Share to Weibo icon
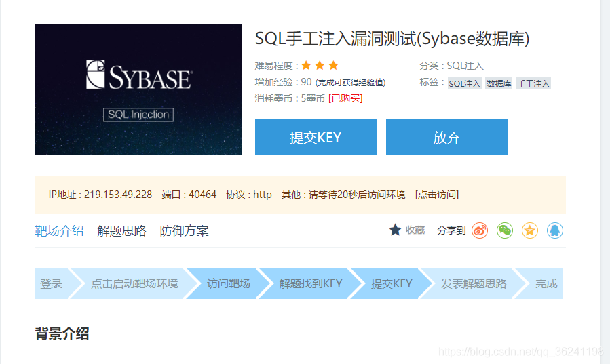Screen dimensions: 610x364 480,230
